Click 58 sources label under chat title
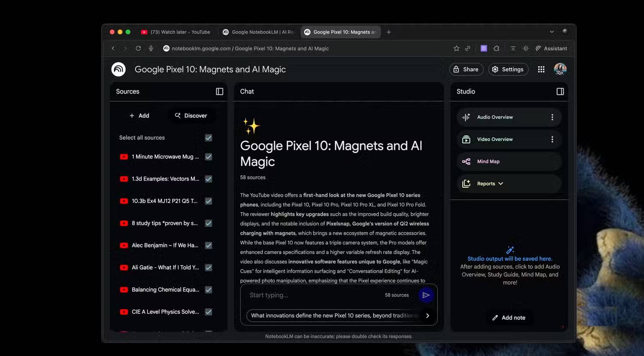Screen dimensions: 644x356 pyautogui.click(x=253, y=177)
